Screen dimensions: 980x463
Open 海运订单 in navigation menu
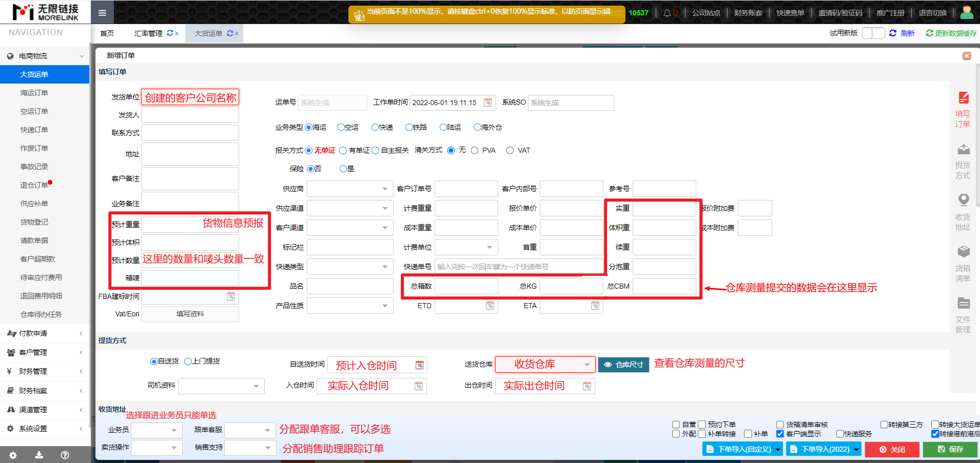[x=34, y=93]
